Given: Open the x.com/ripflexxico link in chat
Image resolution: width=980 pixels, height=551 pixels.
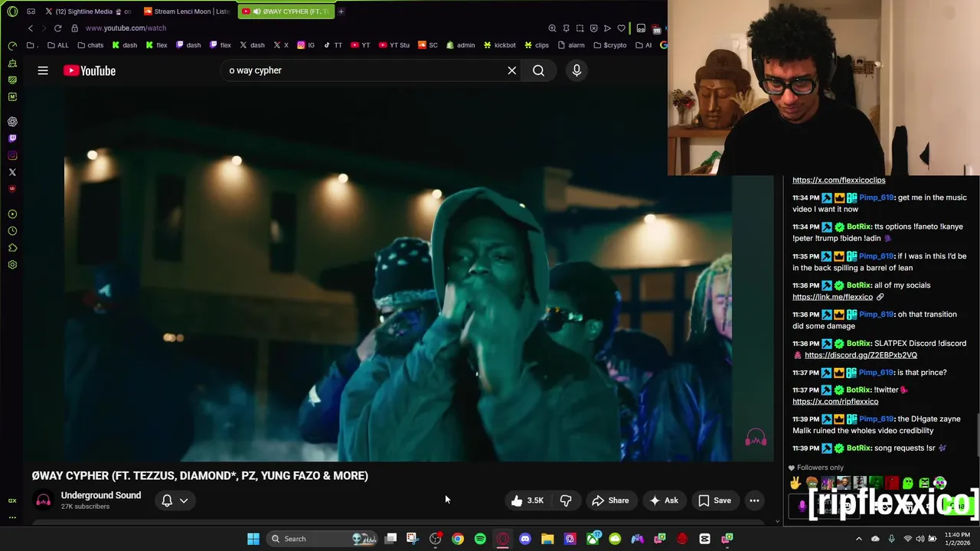Looking at the screenshot, I should point(835,402).
